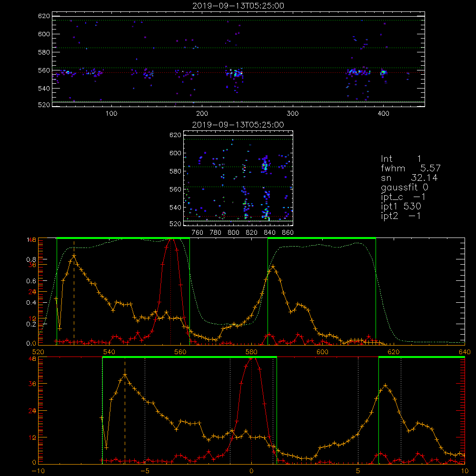Image resolution: width=476 pixels, height=476 pixels.
Task: Click the 0.6 label on the profile plot y-axis
Action: click(31, 281)
